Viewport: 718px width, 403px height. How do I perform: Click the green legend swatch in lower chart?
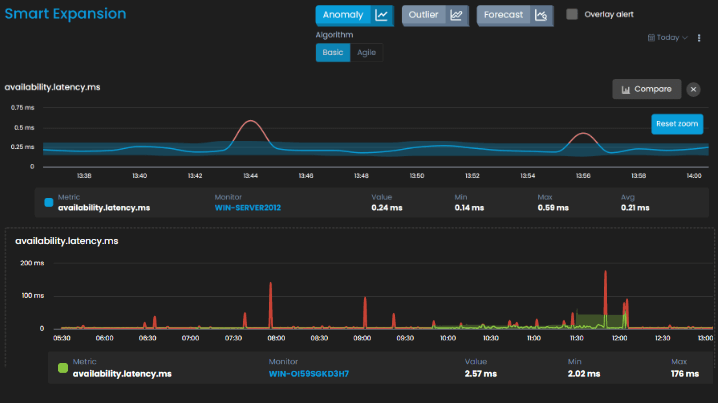(62, 368)
